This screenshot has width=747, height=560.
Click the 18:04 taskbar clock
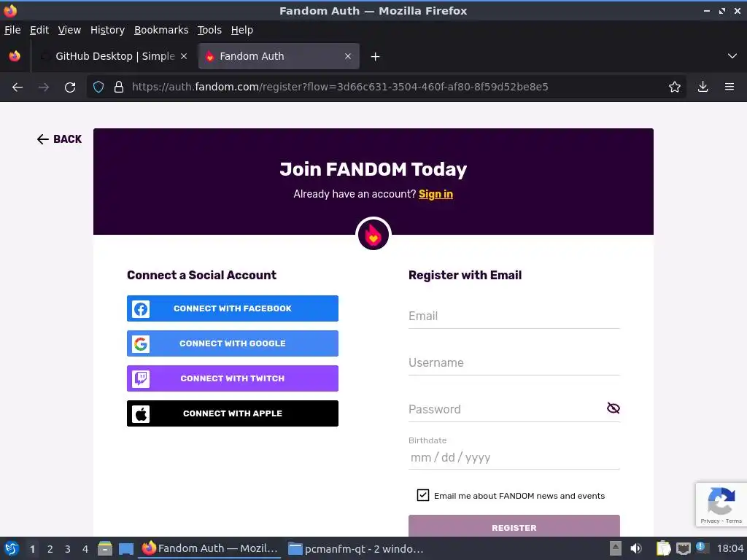(x=729, y=548)
